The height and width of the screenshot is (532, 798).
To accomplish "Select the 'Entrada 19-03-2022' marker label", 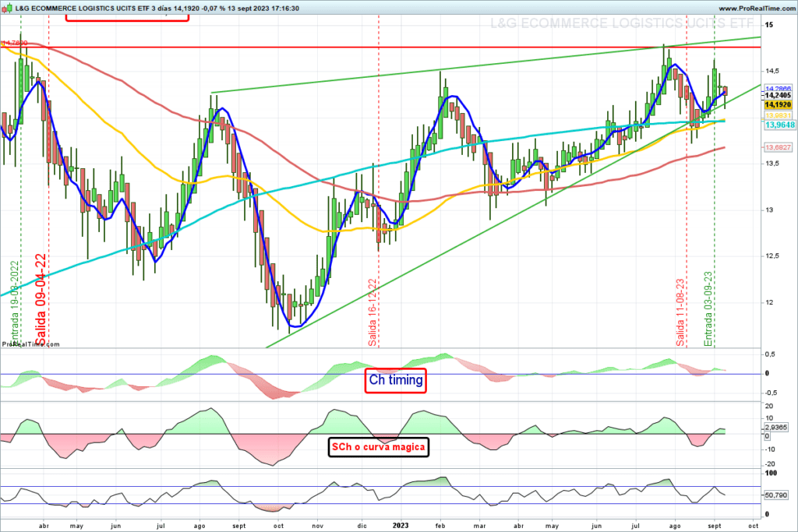I will click(x=14, y=303).
